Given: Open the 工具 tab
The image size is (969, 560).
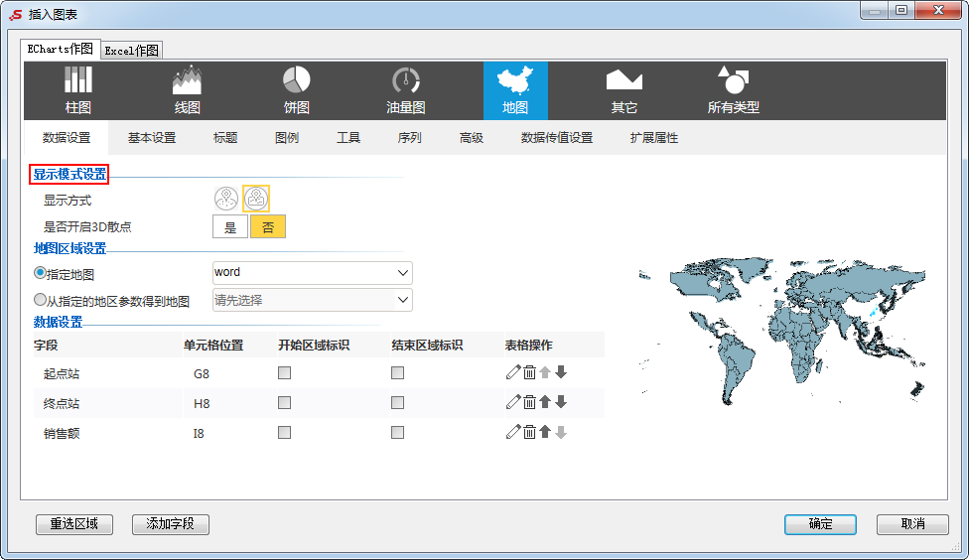Looking at the screenshot, I should tap(348, 138).
